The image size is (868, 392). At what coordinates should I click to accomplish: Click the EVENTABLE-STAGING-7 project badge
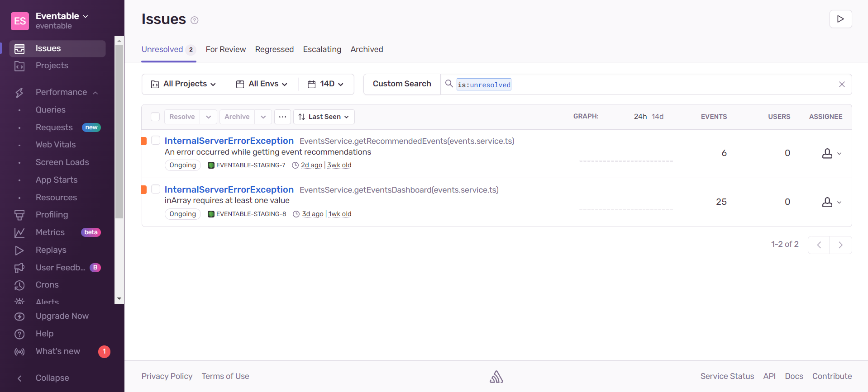[247, 165]
